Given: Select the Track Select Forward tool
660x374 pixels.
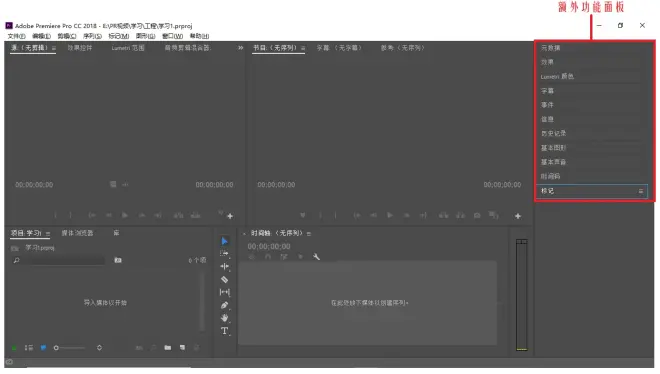Looking at the screenshot, I should coord(224,253).
